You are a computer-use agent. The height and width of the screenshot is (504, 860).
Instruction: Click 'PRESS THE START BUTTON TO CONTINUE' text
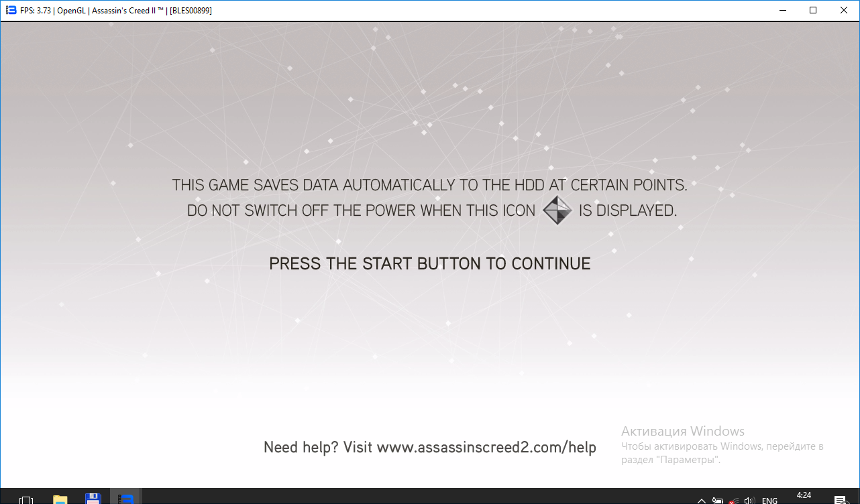(x=430, y=264)
